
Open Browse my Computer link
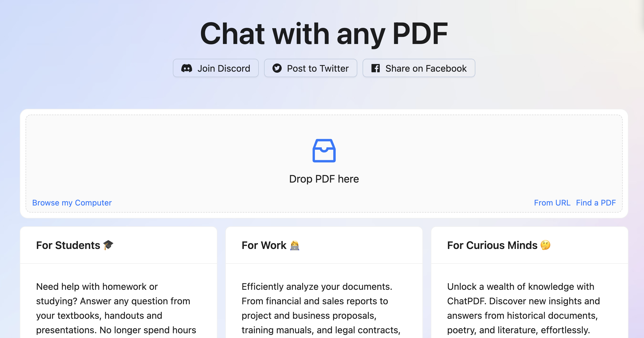[72, 203]
